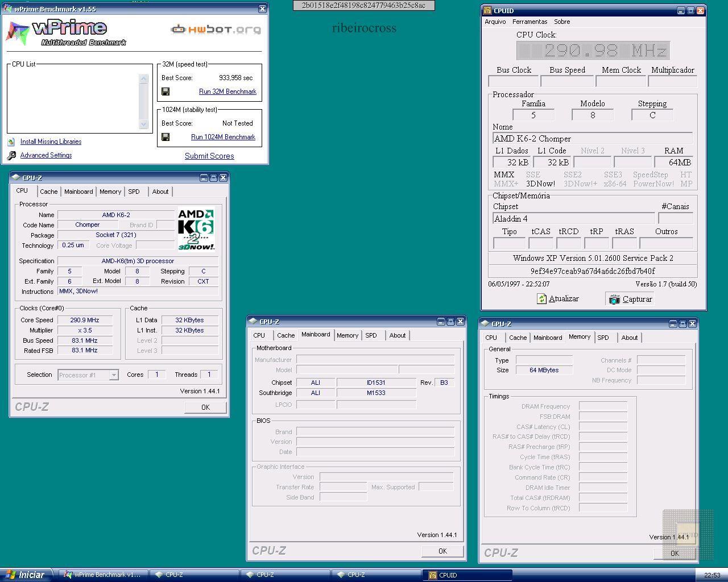
Task: Click the CPUID taskbar button
Action: (x=467, y=575)
